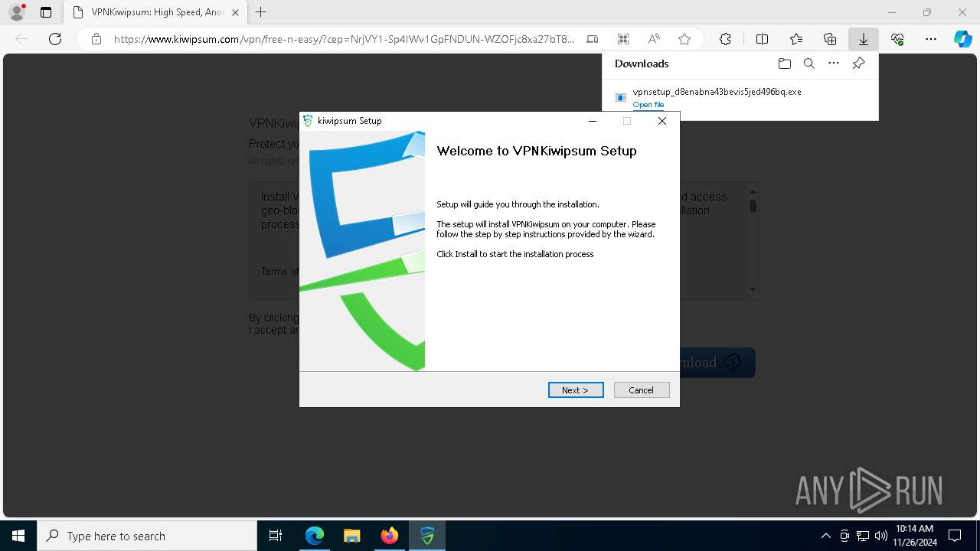Open the notifications center icon

[955, 536]
